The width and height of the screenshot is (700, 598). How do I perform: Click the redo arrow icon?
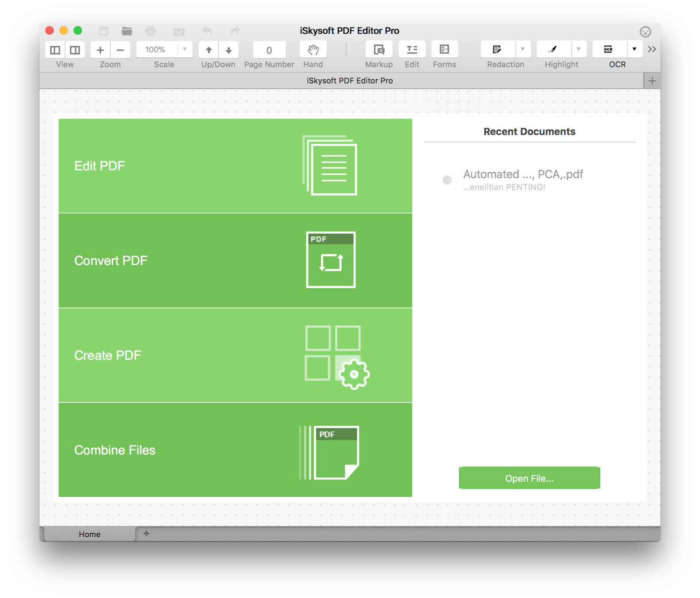click(235, 31)
